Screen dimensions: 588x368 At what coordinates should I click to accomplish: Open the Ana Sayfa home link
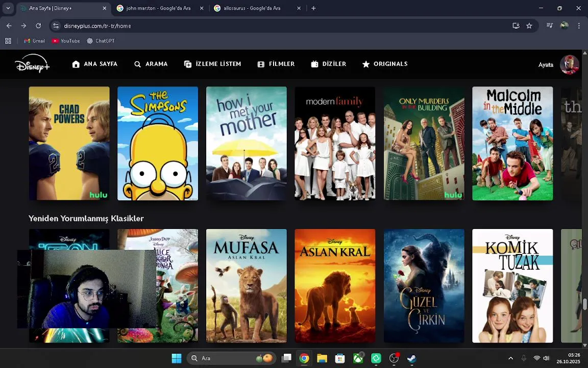pos(94,64)
